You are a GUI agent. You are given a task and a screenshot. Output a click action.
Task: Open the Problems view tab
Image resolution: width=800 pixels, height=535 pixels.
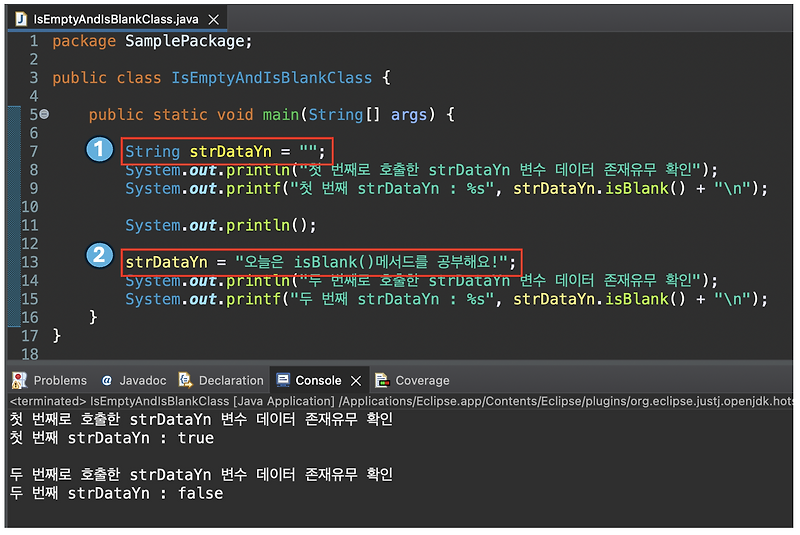coord(49,381)
